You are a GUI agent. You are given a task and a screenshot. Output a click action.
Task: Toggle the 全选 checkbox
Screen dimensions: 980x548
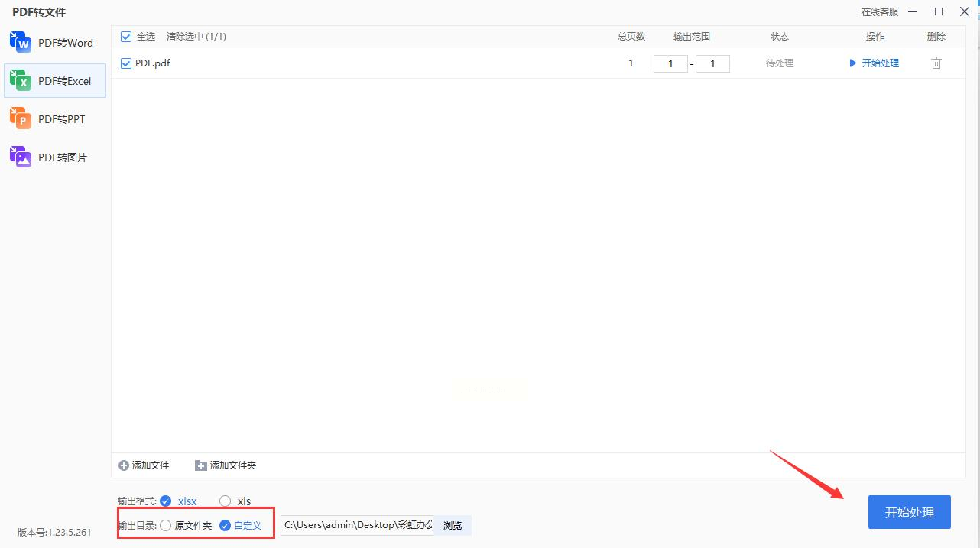click(126, 37)
